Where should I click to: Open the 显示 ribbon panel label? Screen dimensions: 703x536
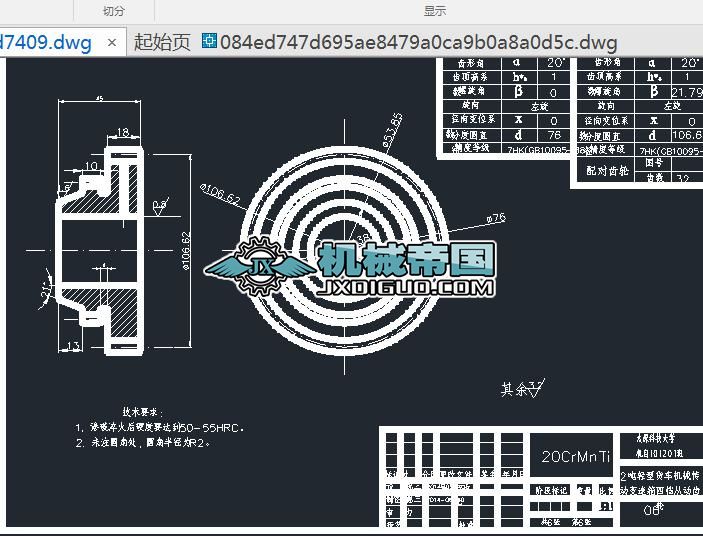click(x=434, y=11)
